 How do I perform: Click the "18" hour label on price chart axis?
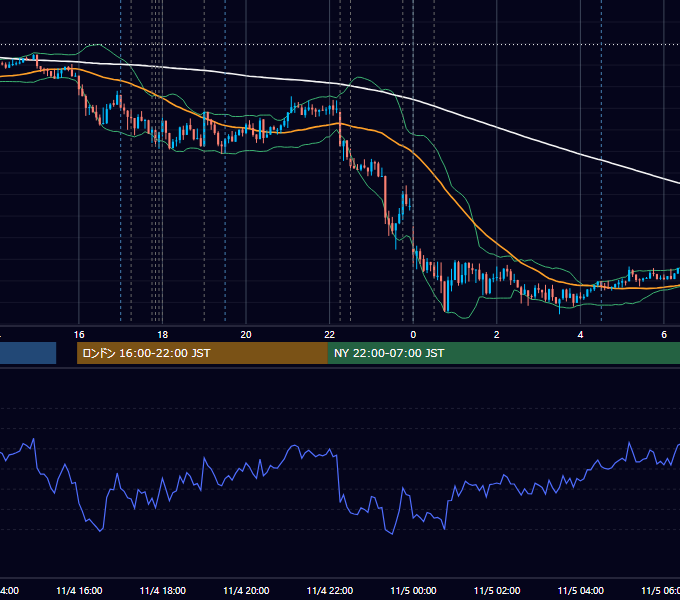[x=163, y=335]
